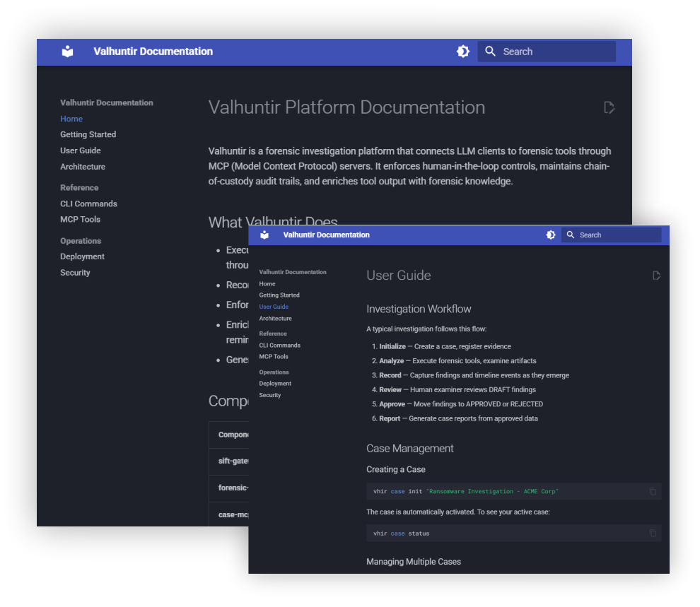The width and height of the screenshot is (700, 607).
Task: Click the search magnifier icon in the front window
Action: coord(571,235)
